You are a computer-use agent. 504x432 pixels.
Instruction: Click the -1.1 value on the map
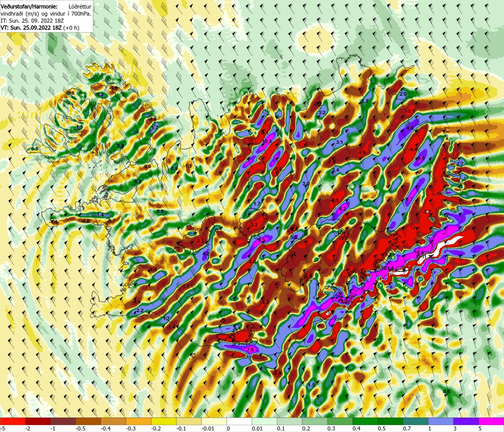coord(187,166)
